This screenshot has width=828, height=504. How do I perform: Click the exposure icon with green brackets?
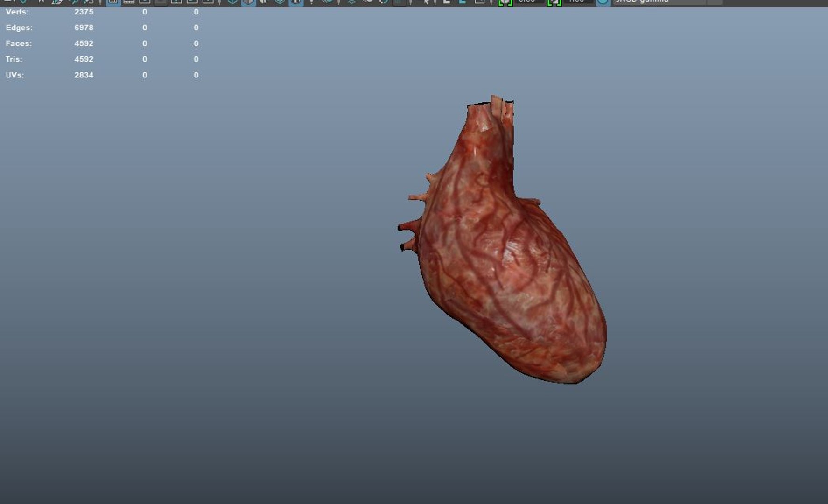[505, 2]
